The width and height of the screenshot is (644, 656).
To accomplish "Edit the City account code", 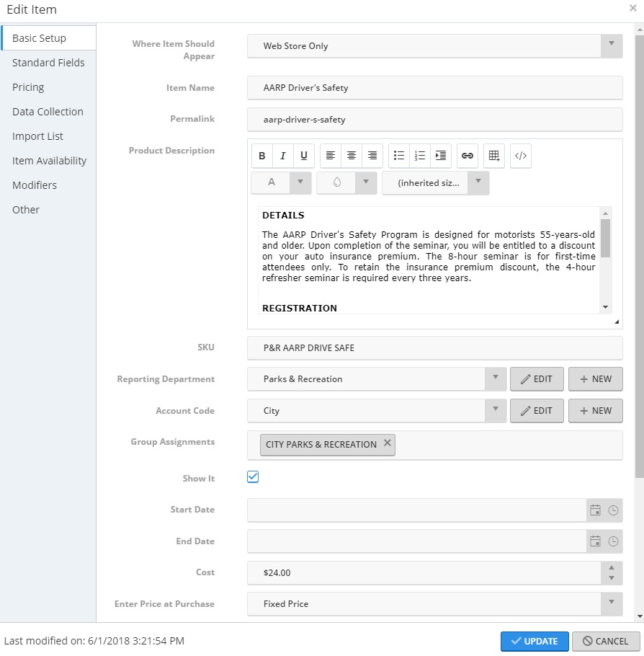I will [x=537, y=410].
